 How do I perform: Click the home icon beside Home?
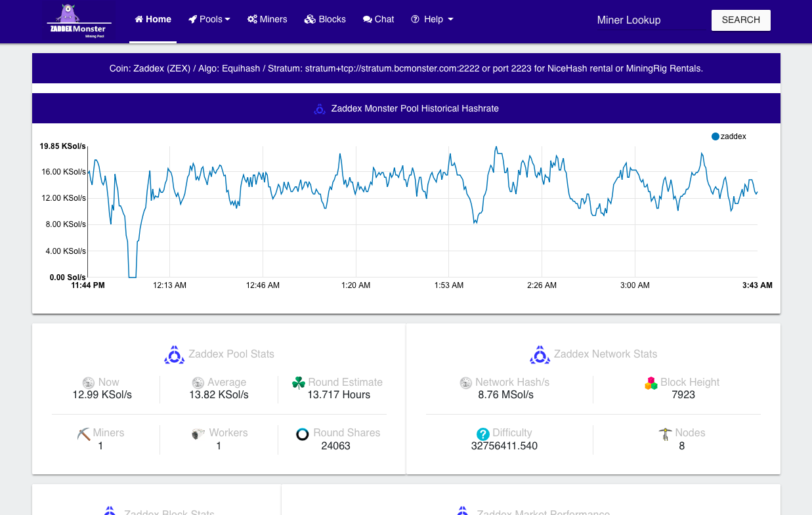point(139,20)
